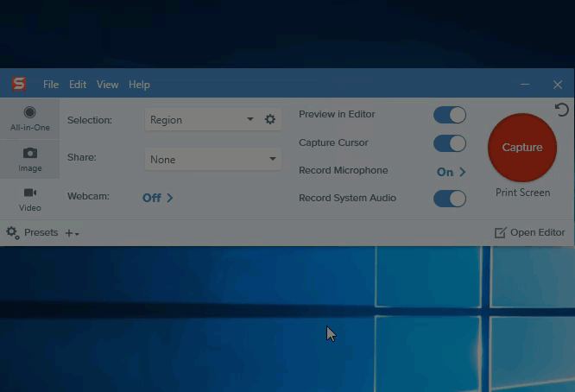The height and width of the screenshot is (392, 575).
Task: Toggle Preview in Editor switch
Action: coord(449,115)
